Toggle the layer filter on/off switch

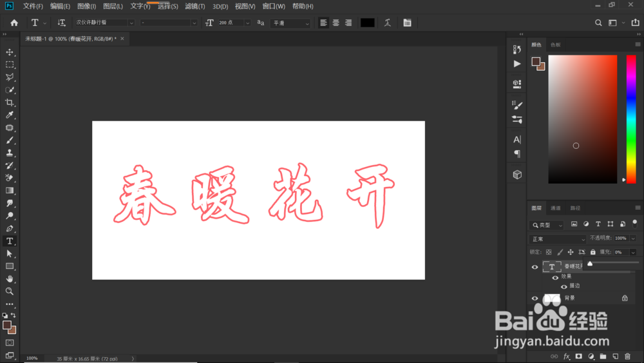tap(634, 224)
